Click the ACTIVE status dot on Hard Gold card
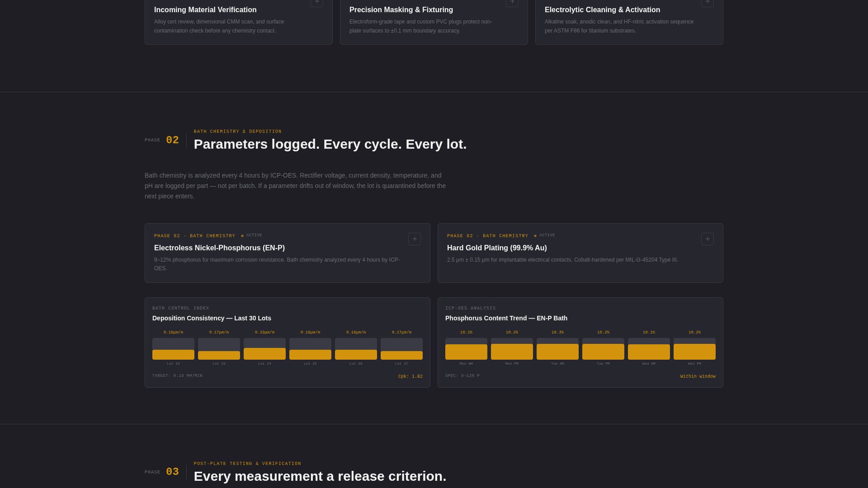 pyautogui.click(x=534, y=235)
